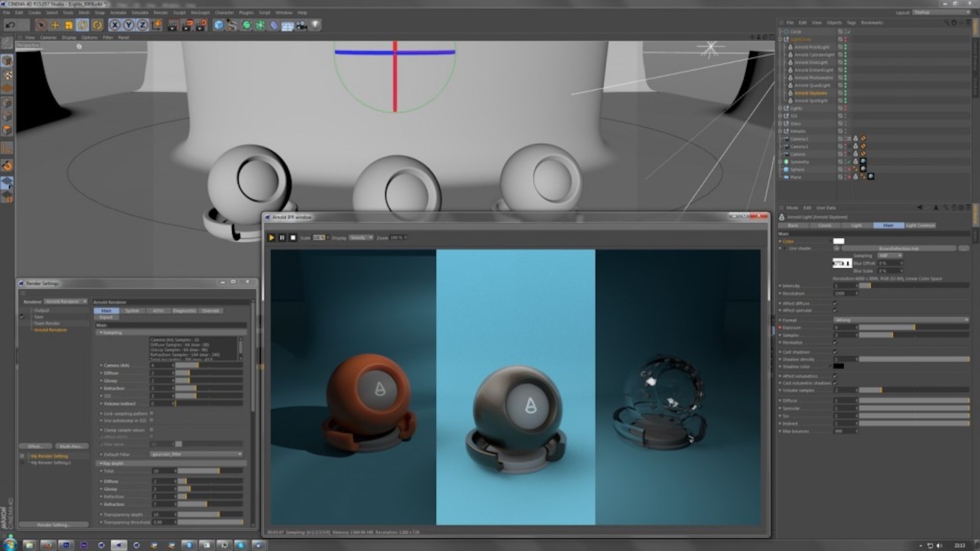Select Arnold Renderer in Render Settings list

[x=50, y=330]
